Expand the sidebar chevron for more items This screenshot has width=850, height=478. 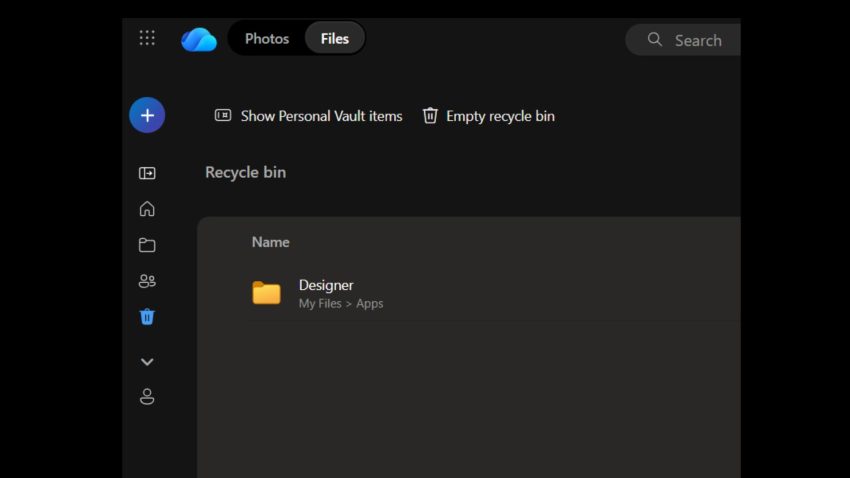tap(147, 361)
